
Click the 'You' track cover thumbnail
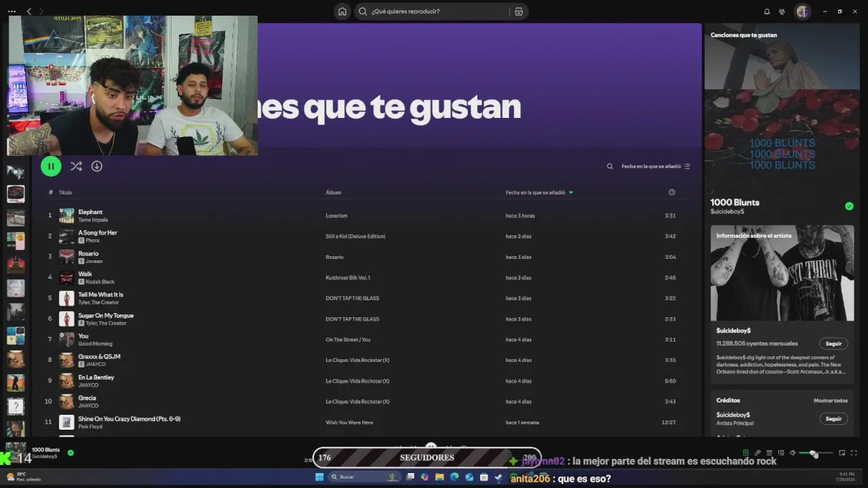click(x=66, y=340)
